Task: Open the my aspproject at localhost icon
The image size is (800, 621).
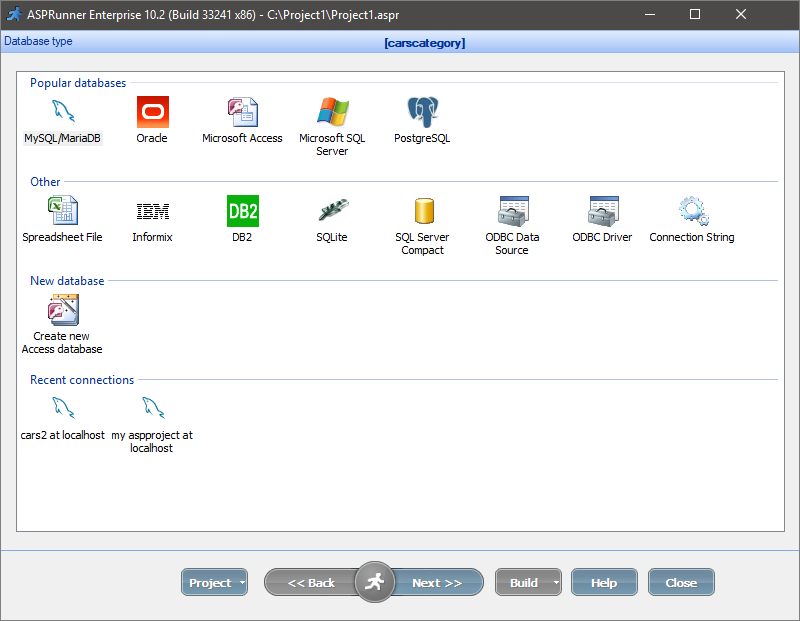Action: (x=153, y=408)
